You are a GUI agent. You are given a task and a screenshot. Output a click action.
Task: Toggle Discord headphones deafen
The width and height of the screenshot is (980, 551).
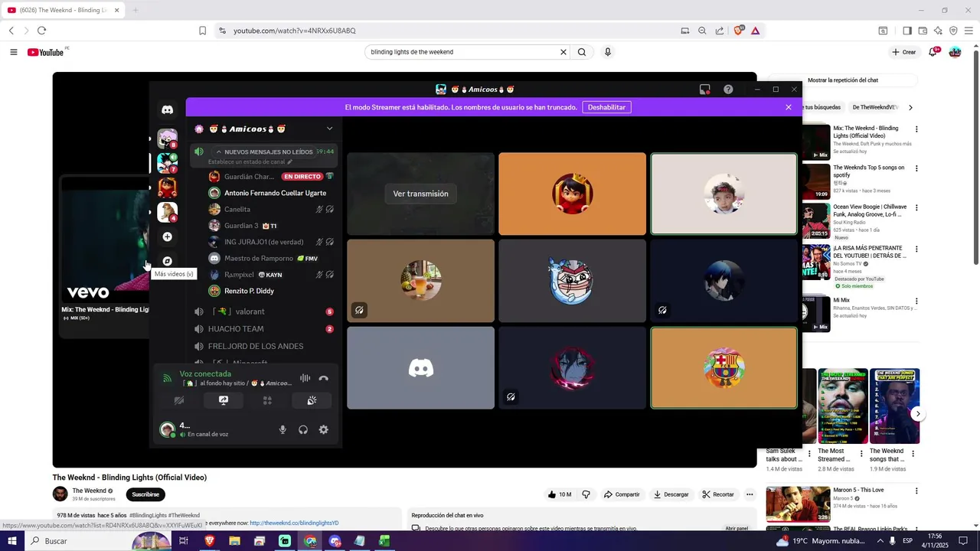click(x=303, y=430)
